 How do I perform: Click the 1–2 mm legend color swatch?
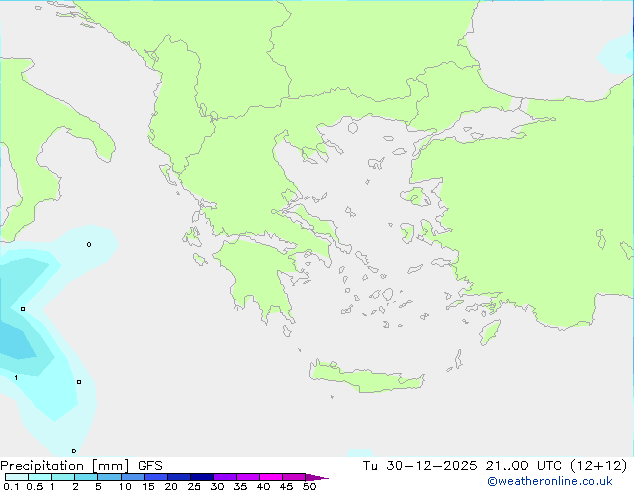(63, 477)
